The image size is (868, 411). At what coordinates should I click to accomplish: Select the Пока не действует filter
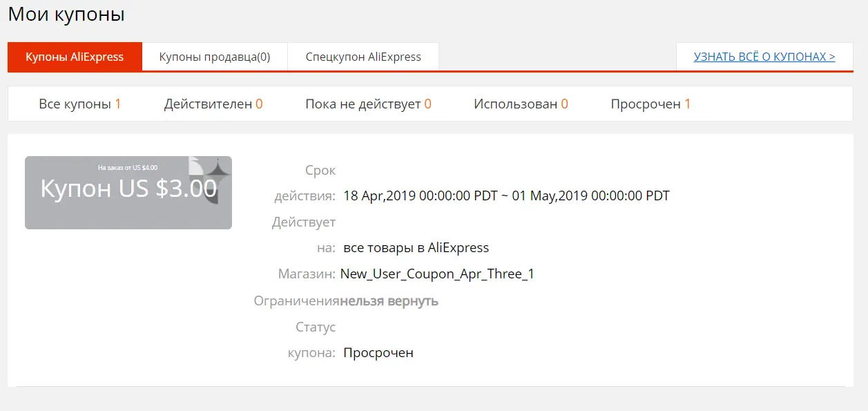[x=368, y=104]
